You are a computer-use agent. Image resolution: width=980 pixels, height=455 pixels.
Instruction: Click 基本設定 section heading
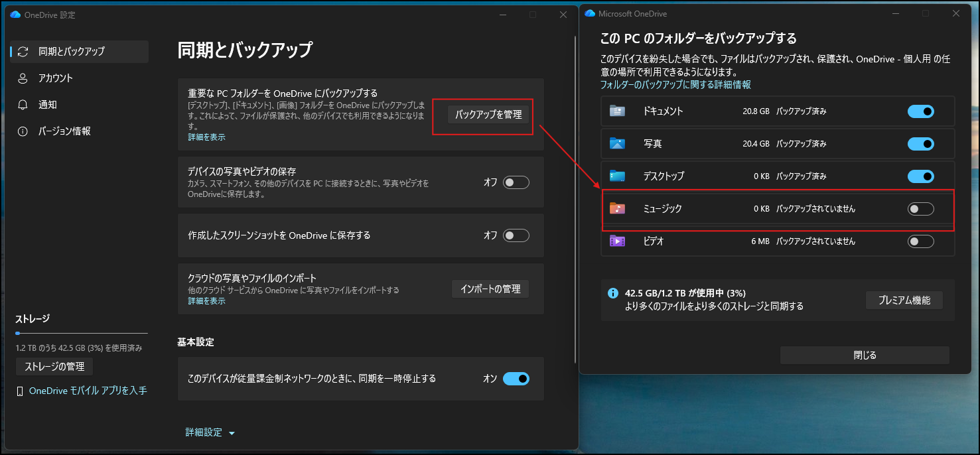click(x=196, y=342)
